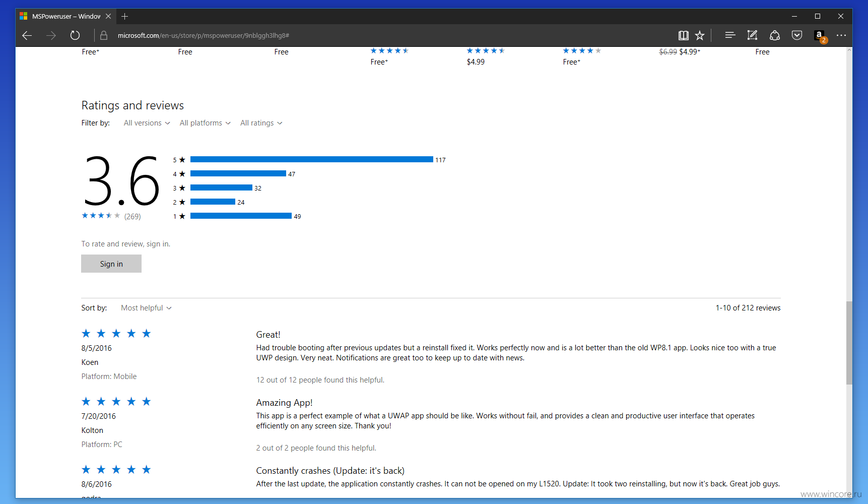868x504 pixels.
Task: Click the $4.99 app price
Action: 476,62
